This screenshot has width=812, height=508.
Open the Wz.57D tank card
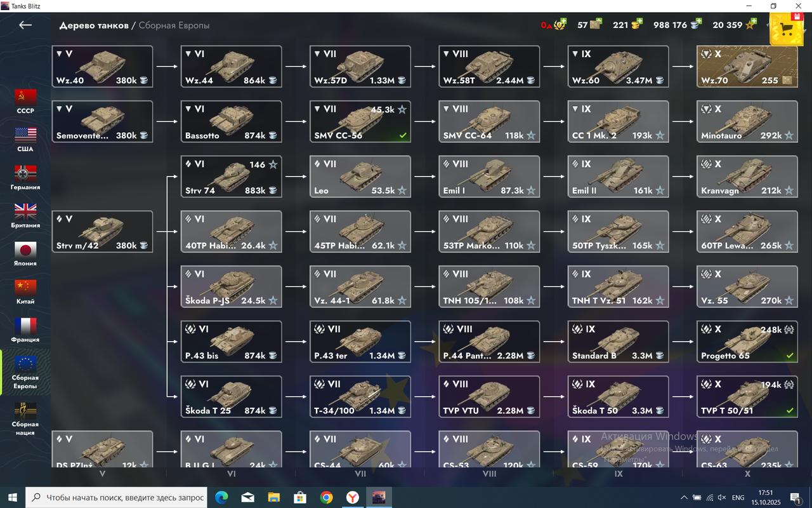click(x=360, y=67)
